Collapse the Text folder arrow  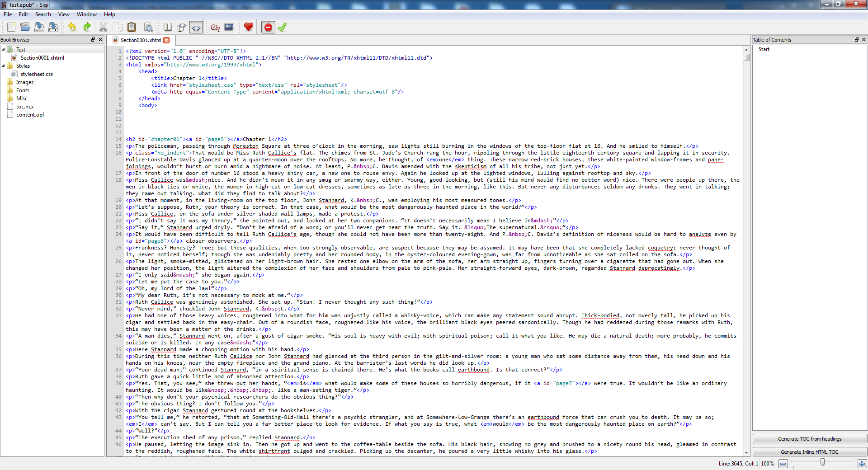pos(3,49)
